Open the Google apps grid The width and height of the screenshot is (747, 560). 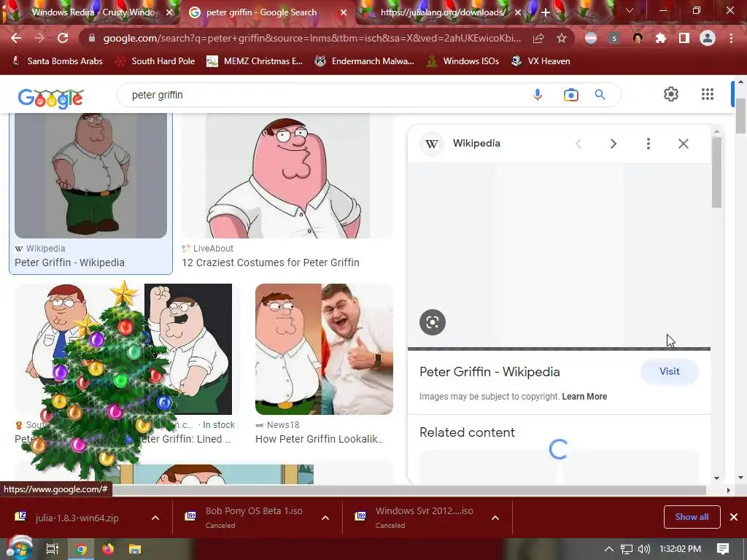708,94
